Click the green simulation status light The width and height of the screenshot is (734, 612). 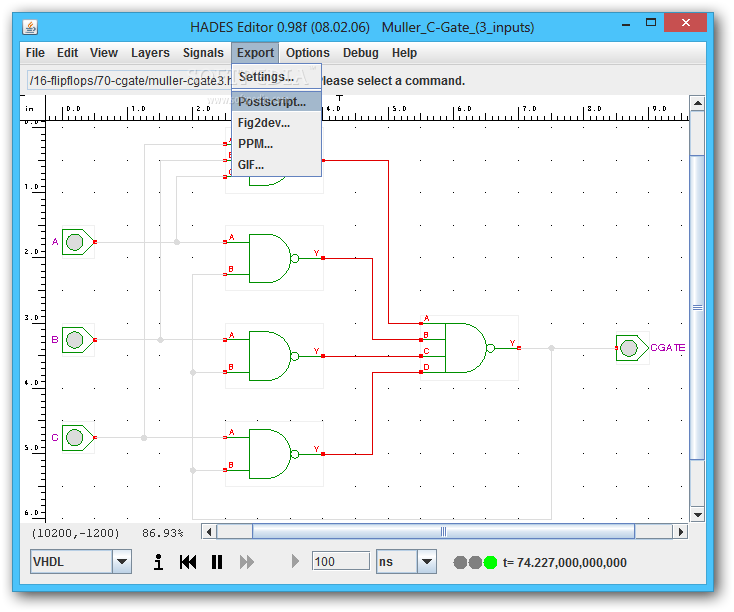490,562
